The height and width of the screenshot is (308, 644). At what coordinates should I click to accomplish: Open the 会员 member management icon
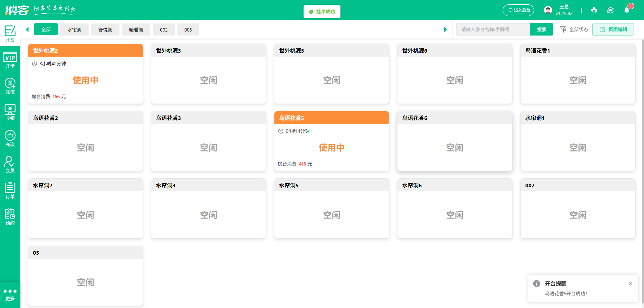pyautogui.click(x=10, y=164)
